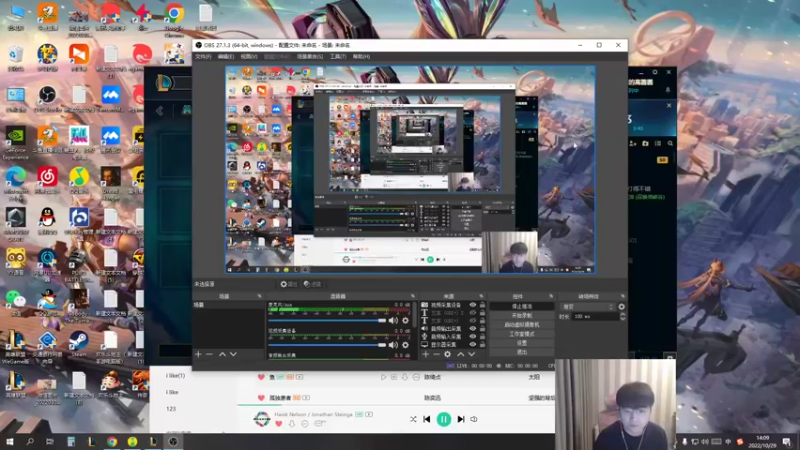Open the File menu in OBS
Image resolution: width=800 pixels, height=450 pixels.
[x=203, y=57]
